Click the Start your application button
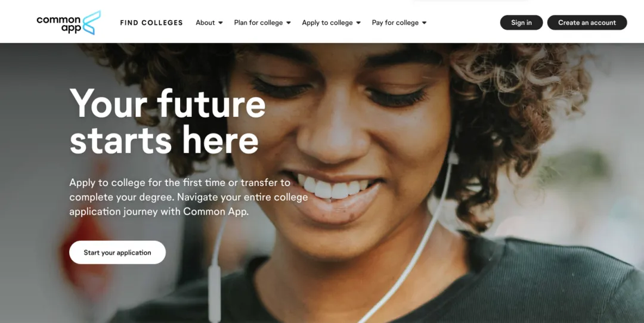Viewport: 644px width, 323px height. coord(117,253)
